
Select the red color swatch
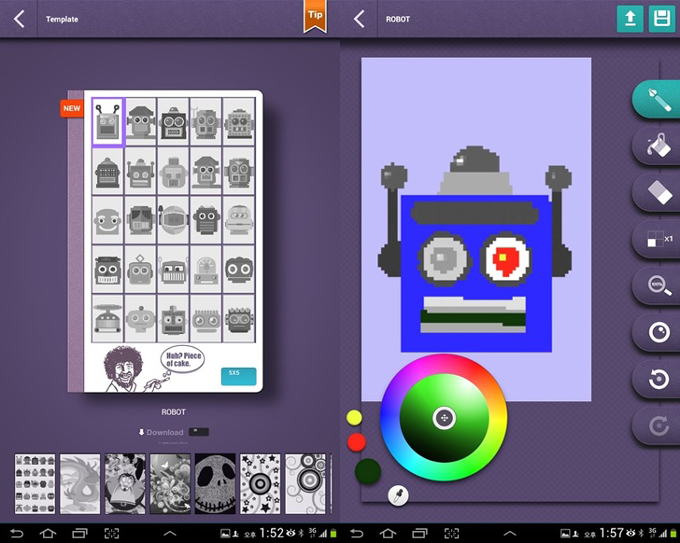[x=356, y=442]
